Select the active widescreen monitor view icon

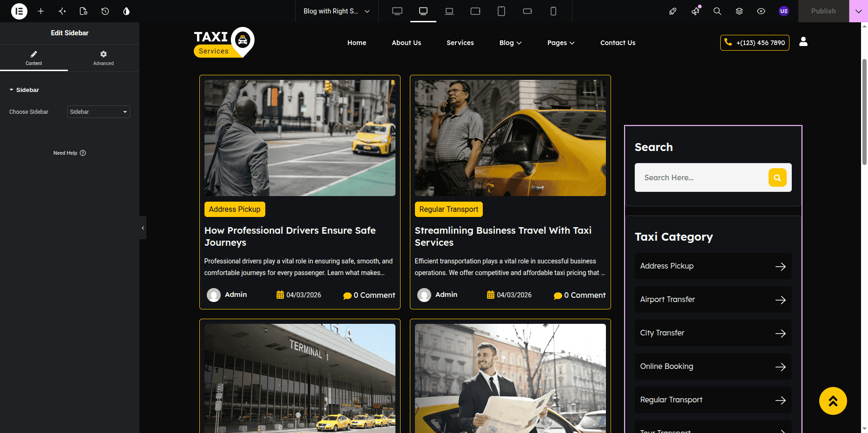coord(423,11)
